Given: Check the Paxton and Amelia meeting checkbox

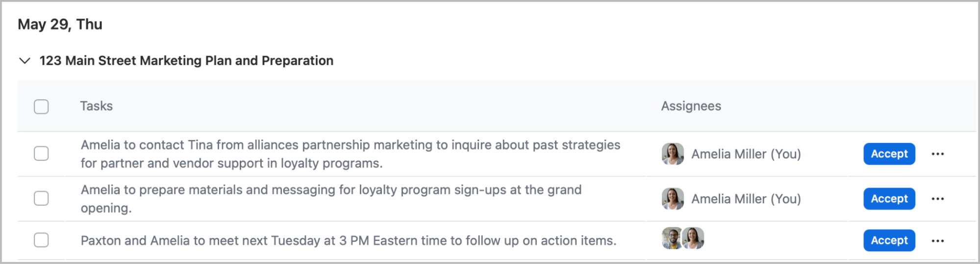Looking at the screenshot, I should (41, 240).
